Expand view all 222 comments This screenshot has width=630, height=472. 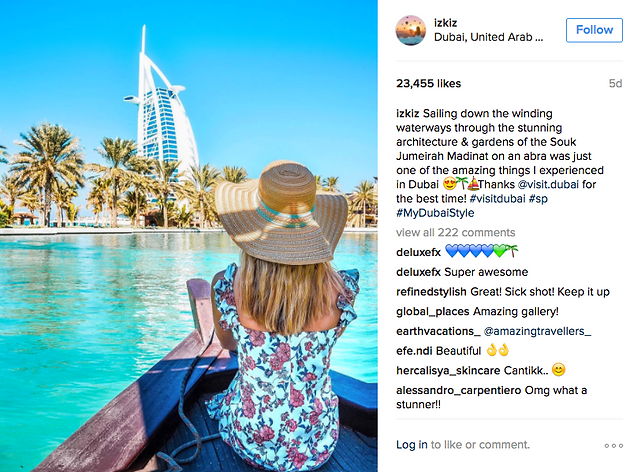coord(455,233)
